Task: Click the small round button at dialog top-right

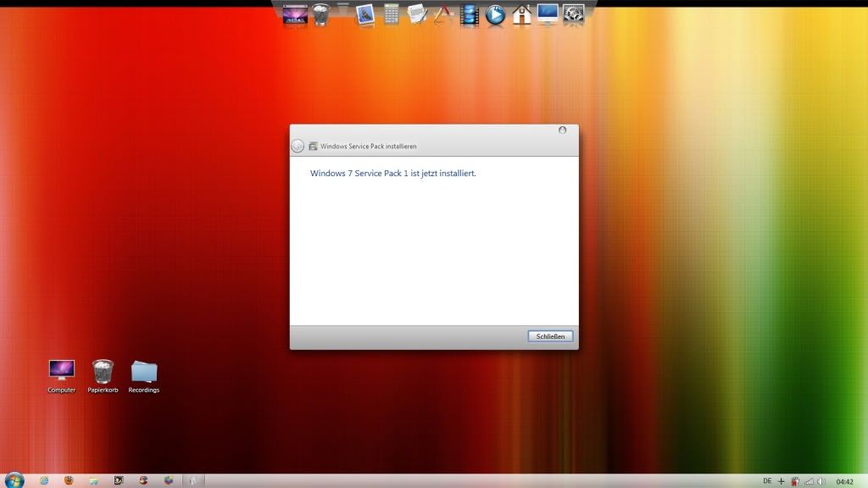Action: pyautogui.click(x=563, y=130)
